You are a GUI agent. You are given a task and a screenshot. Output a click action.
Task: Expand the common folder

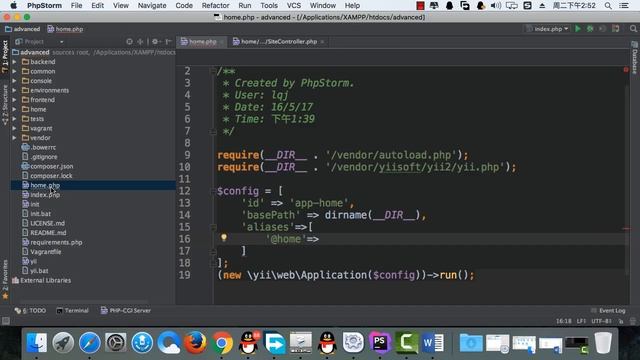(14, 71)
